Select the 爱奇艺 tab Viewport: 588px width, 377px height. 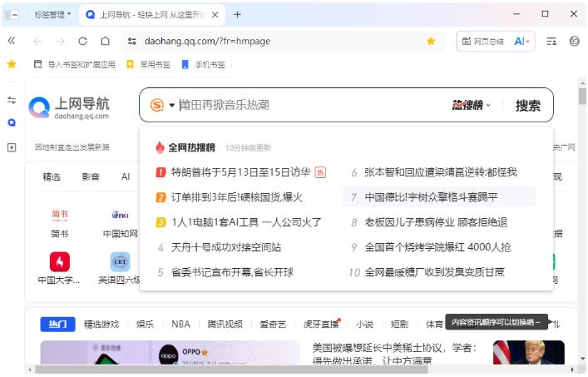[x=273, y=325]
